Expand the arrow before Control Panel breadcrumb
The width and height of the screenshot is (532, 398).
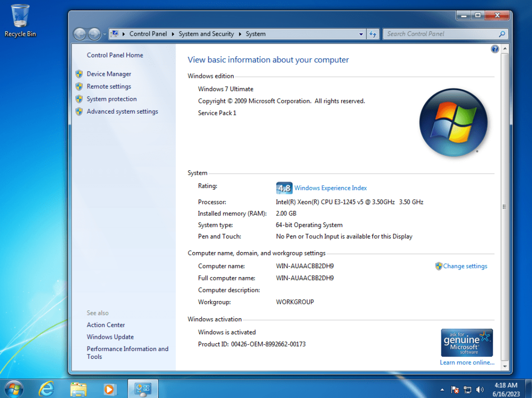(123, 34)
